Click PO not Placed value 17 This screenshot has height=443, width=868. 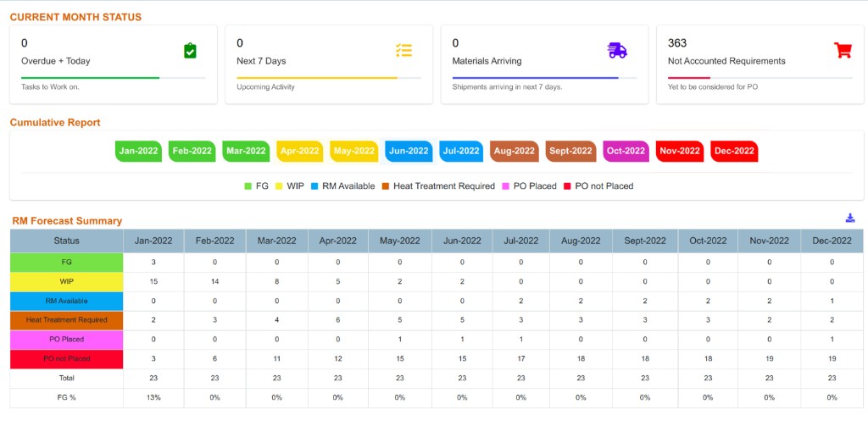(521, 359)
